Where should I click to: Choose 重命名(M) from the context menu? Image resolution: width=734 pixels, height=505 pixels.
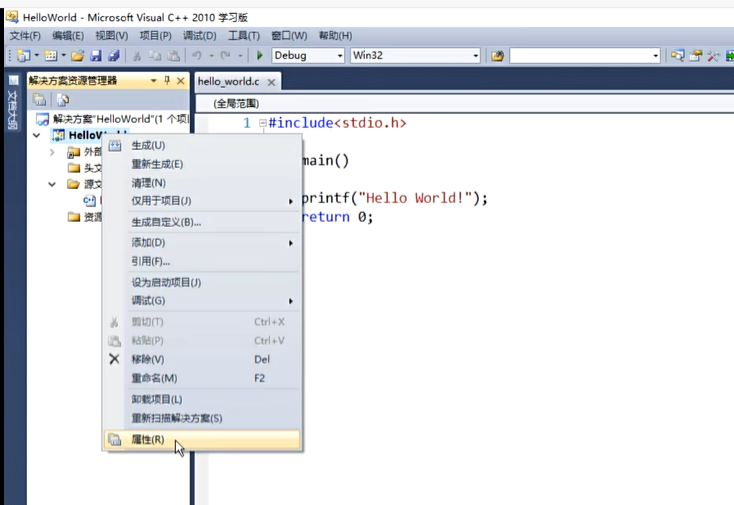202,378
